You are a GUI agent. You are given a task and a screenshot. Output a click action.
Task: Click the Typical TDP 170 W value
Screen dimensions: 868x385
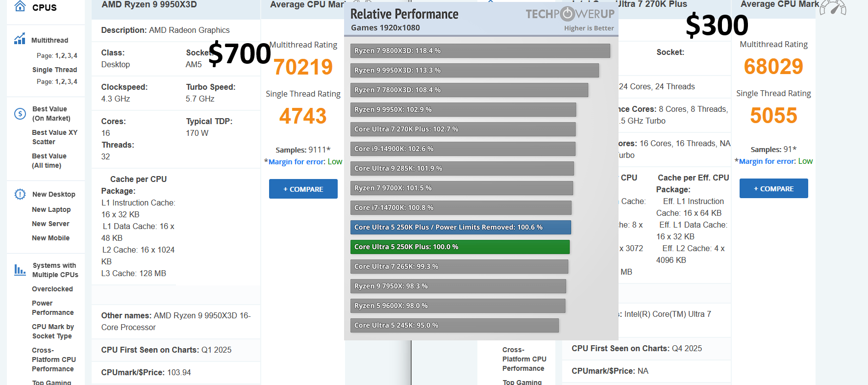[197, 133]
